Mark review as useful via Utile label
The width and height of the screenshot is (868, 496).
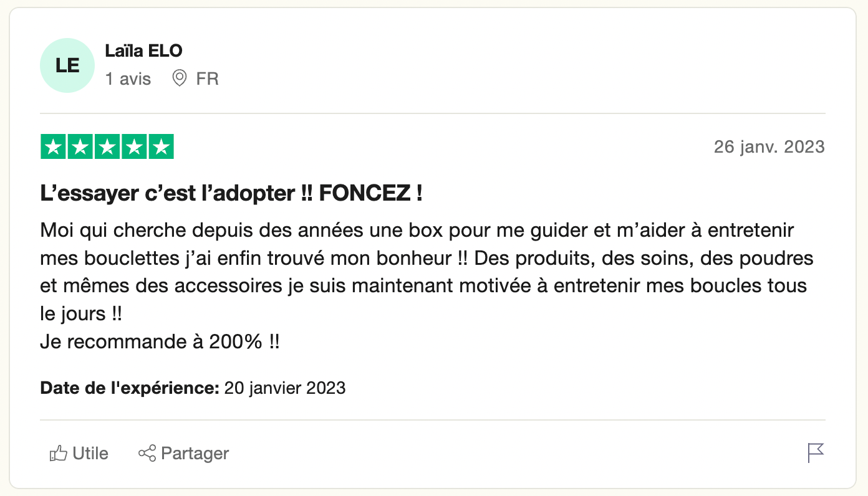(90, 453)
